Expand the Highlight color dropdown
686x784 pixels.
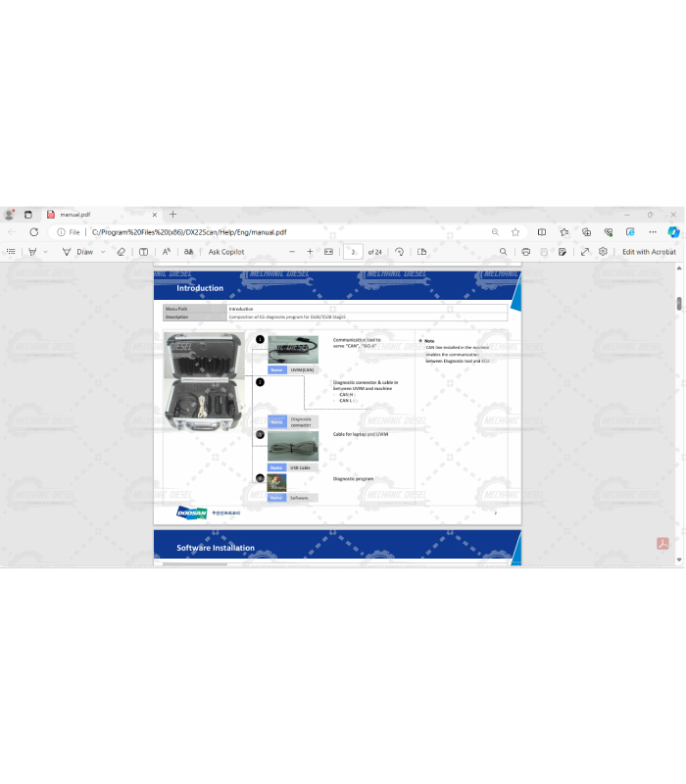point(46,252)
